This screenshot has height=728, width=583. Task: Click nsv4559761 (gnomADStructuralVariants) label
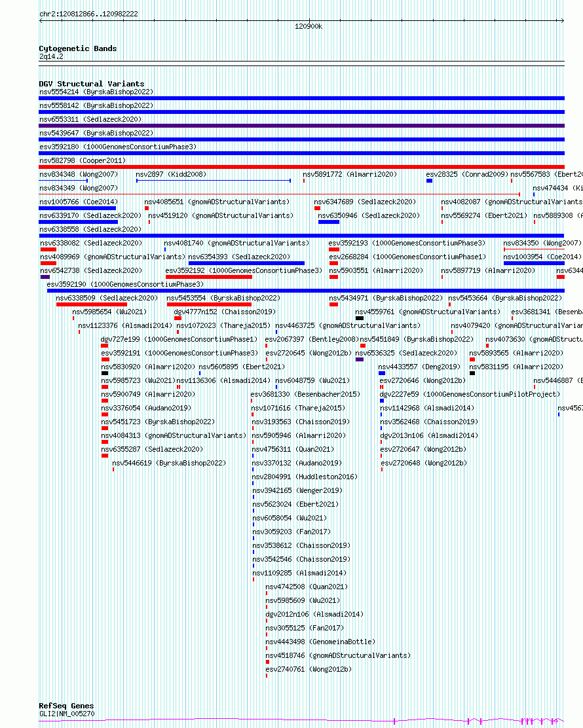[x=428, y=312]
